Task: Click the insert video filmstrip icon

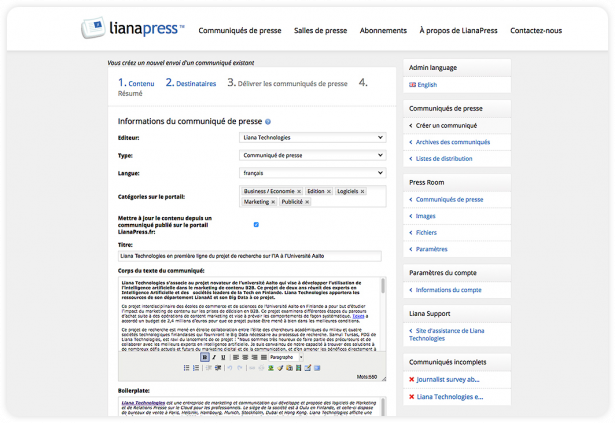Action: pyautogui.click(x=298, y=368)
